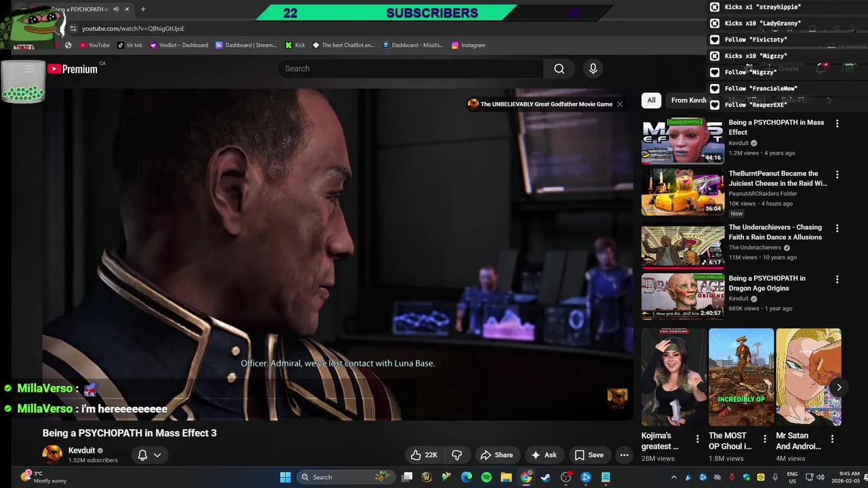
Task: Show next Shorts with right arrow
Action: tap(839, 388)
